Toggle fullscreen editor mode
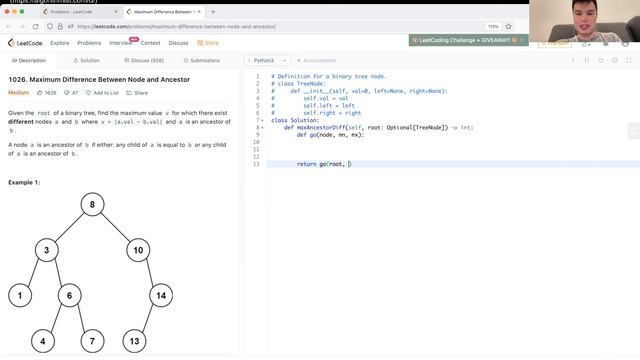The height and width of the screenshot is (360, 640). (x=629, y=60)
